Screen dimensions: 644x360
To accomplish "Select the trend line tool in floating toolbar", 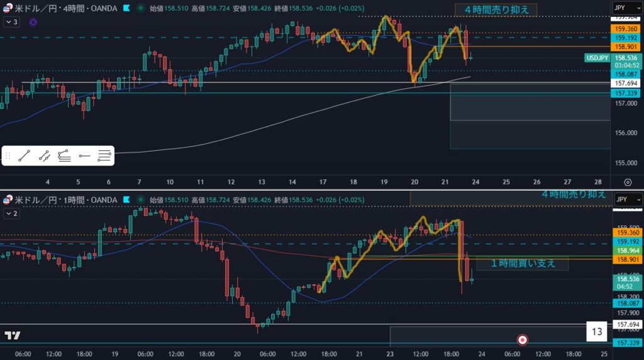I will (x=25, y=155).
